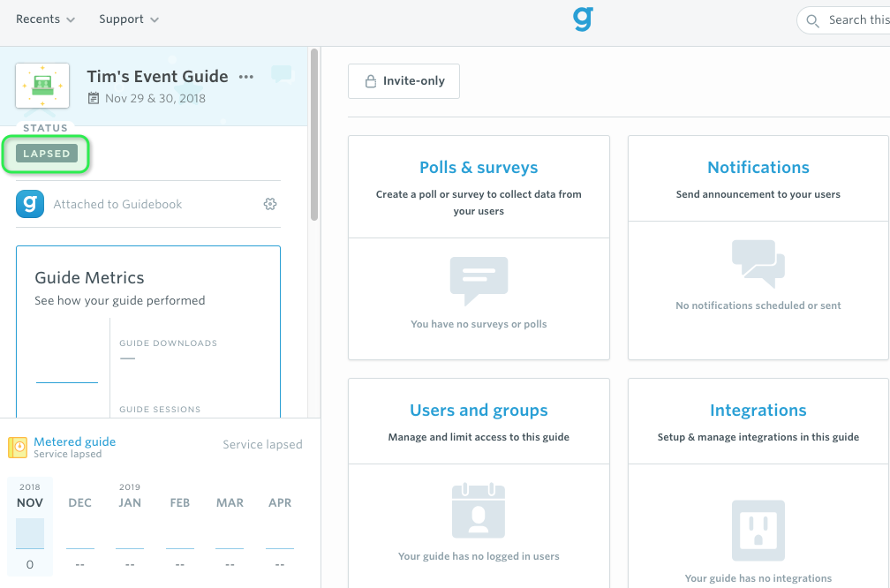Click the users calendar-person placeholder icon

(479, 510)
